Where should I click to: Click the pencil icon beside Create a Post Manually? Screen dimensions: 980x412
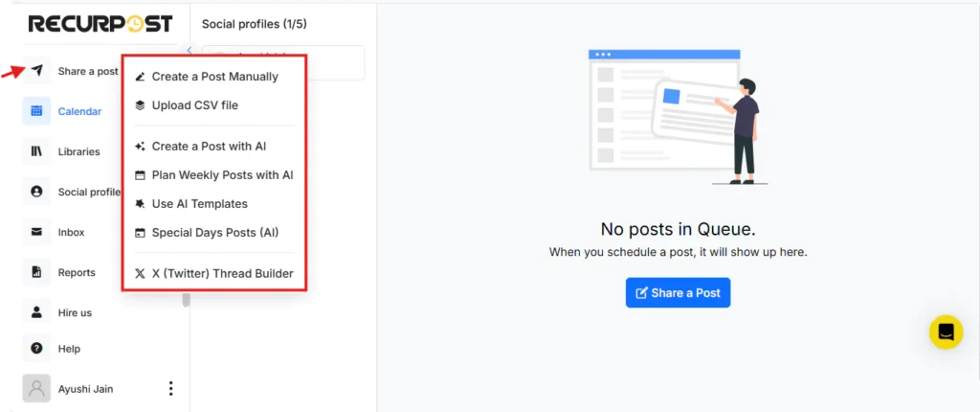(140, 77)
